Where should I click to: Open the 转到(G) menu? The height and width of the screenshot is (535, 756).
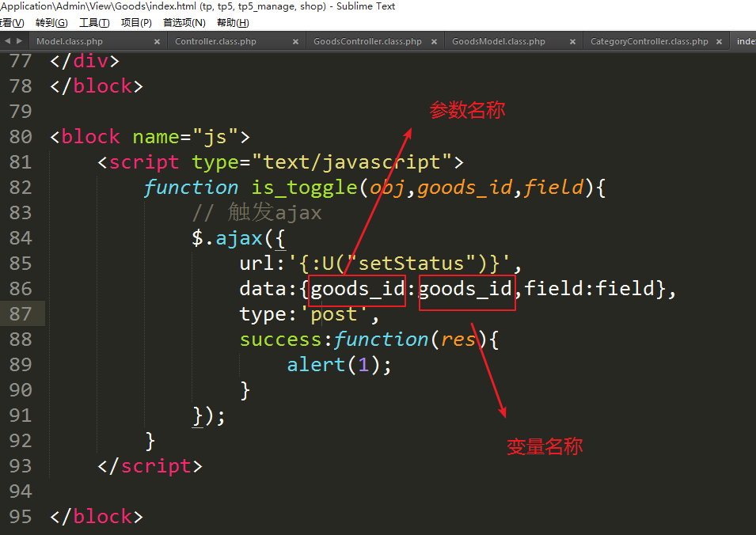(x=51, y=23)
